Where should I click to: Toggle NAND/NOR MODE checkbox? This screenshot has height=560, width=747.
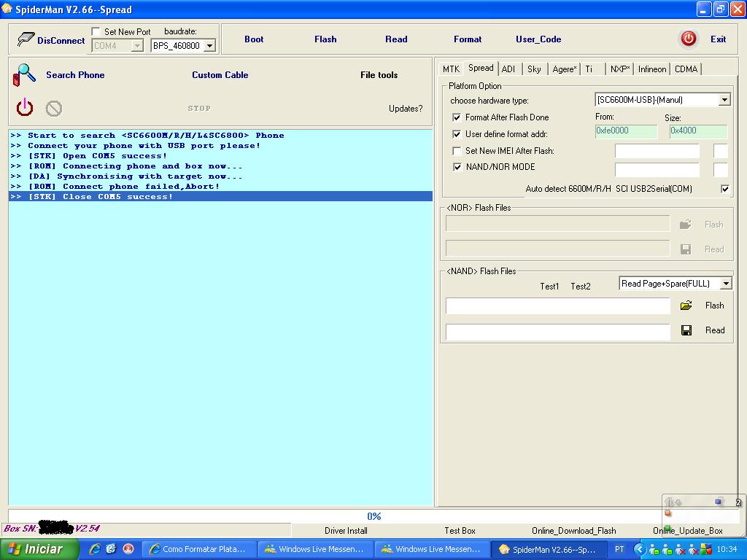pos(457,167)
